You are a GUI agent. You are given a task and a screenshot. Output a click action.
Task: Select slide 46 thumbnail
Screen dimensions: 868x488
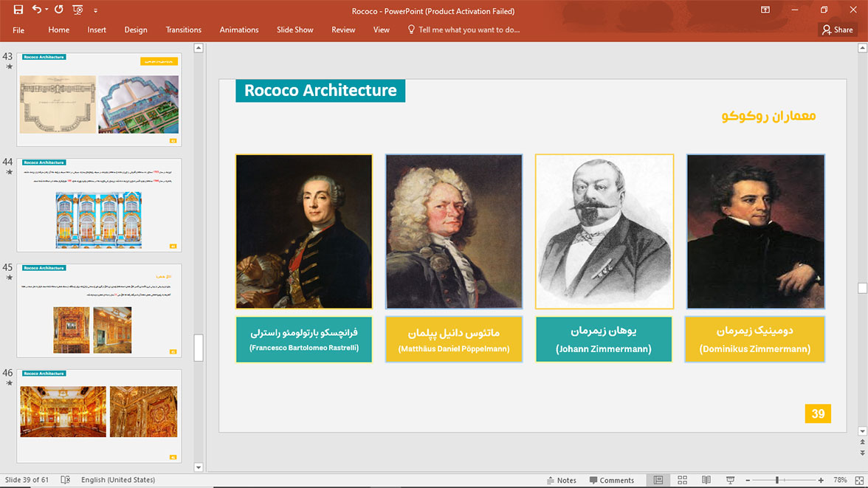[x=99, y=416]
